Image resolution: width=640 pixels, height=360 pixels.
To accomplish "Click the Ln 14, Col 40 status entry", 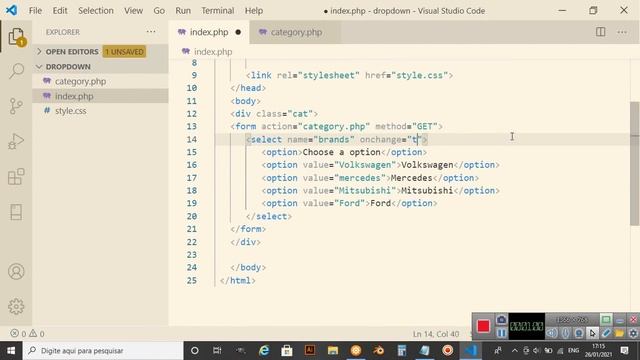I will (x=436, y=334).
